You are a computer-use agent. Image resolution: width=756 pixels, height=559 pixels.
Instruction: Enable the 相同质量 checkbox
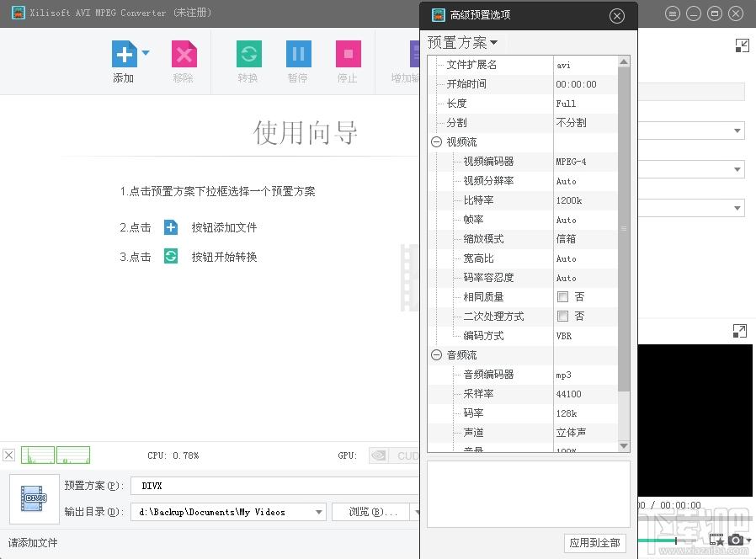point(562,297)
